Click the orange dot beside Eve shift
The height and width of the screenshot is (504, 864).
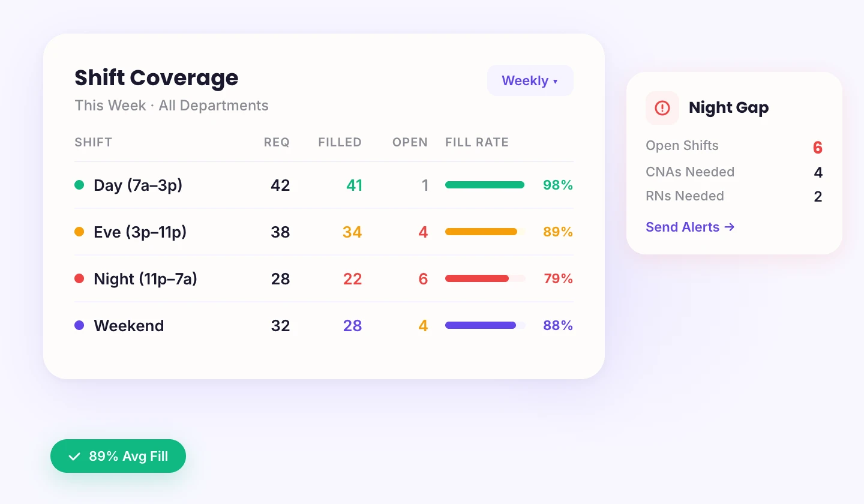(x=79, y=232)
